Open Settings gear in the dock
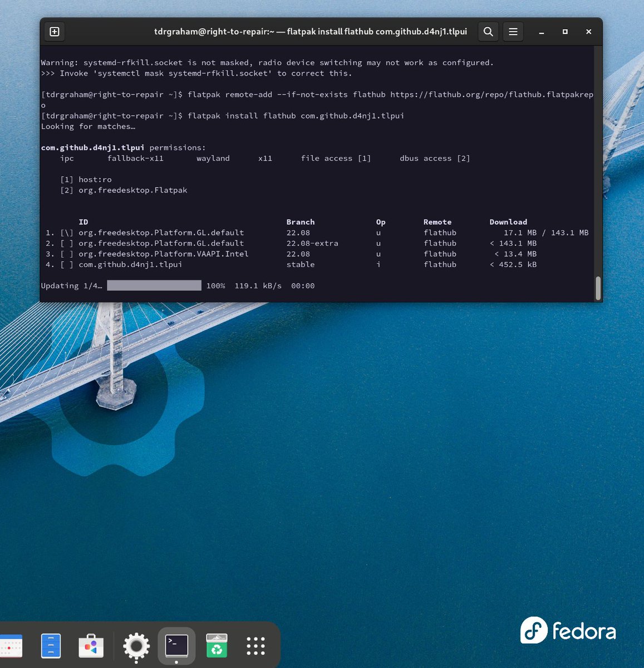The width and height of the screenshot is (644, 668). click(136, 646)
